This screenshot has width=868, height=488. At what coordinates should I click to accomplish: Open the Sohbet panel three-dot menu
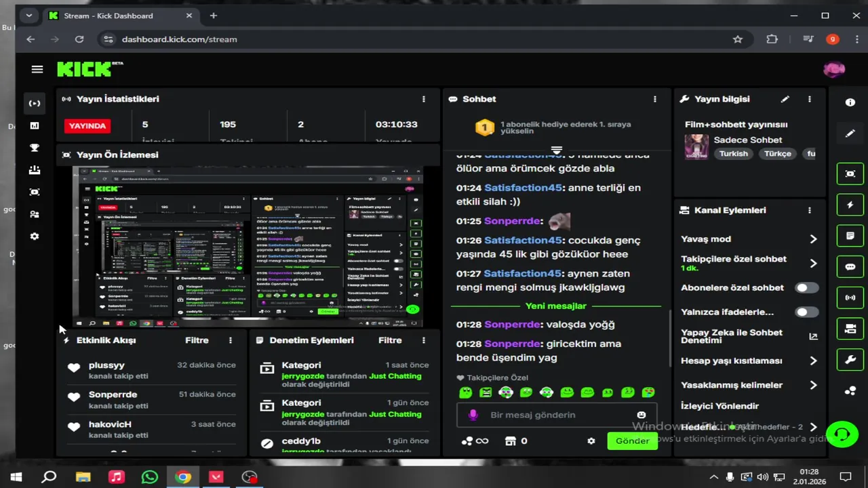pos(655,99)
